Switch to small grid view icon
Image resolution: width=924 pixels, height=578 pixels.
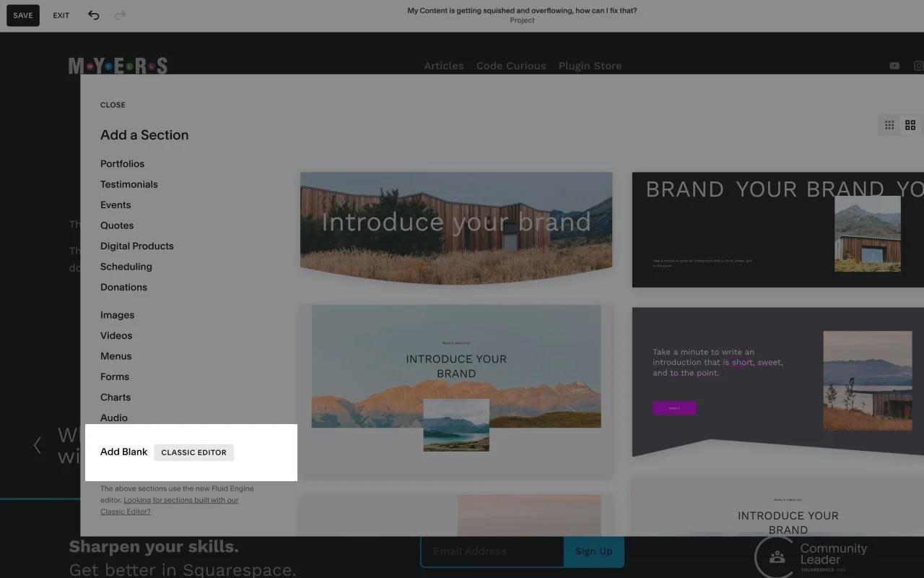pyautogui.click(x=889, y=125)
